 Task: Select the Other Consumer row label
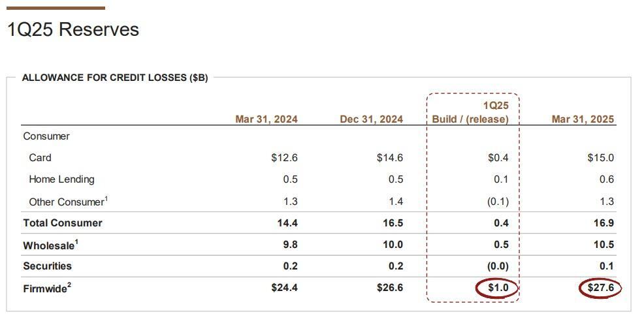tap(67, 202)
